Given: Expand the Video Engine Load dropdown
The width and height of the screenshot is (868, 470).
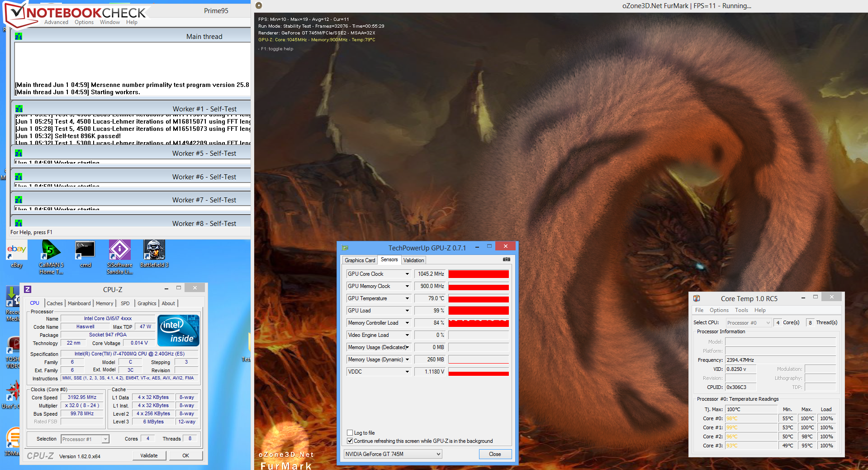Looking at the screenshot, I should click(407, 335).
